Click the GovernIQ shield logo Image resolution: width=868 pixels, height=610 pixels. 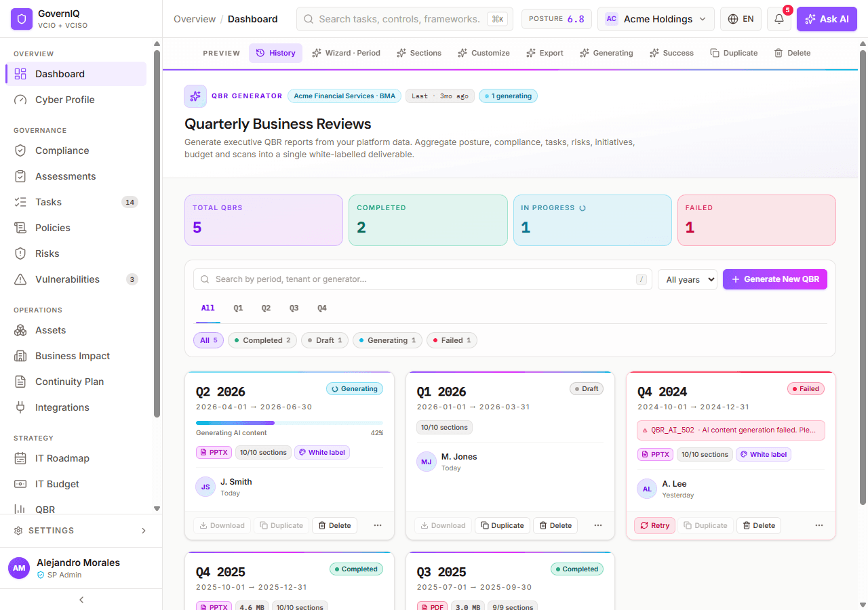tap(22, 19)
